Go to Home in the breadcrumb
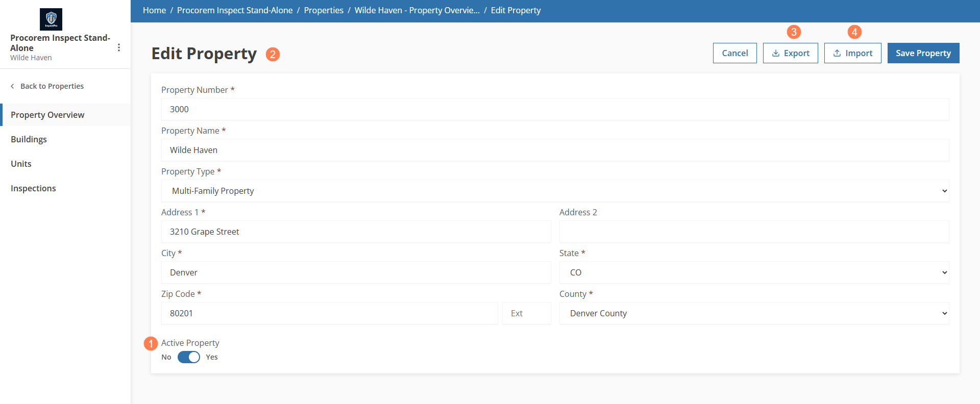The width and height of the screenshot is (980, 404). point(154,10)
